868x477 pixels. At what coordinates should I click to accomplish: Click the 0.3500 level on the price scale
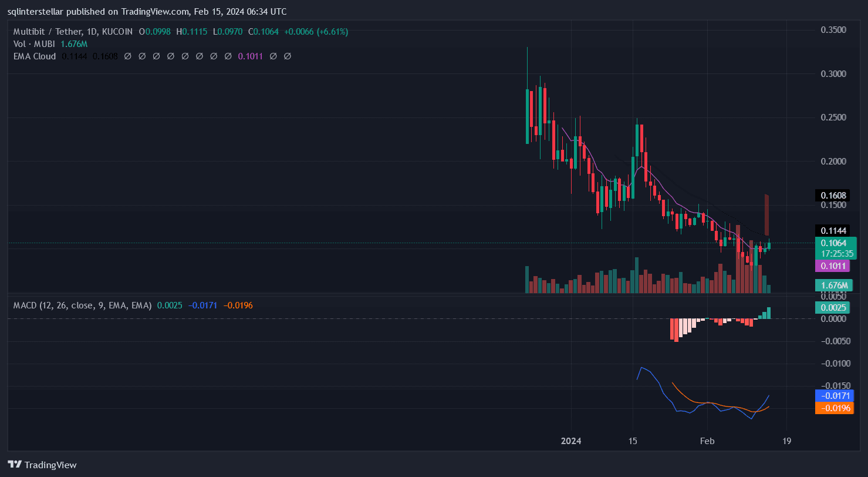[x=832, y=30]
